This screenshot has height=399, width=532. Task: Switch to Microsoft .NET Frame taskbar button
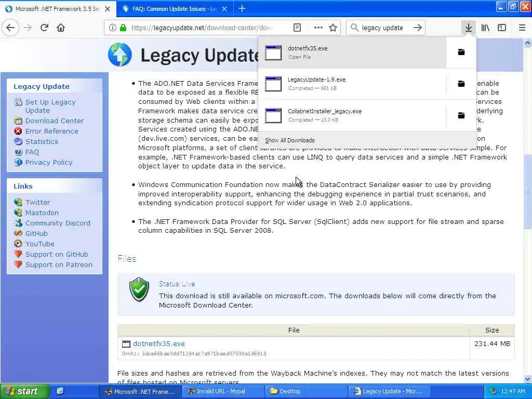click(139, 391)
